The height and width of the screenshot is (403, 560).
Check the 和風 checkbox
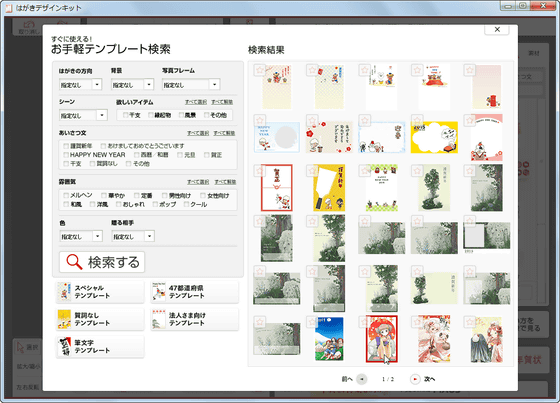(x=66, y=204)
